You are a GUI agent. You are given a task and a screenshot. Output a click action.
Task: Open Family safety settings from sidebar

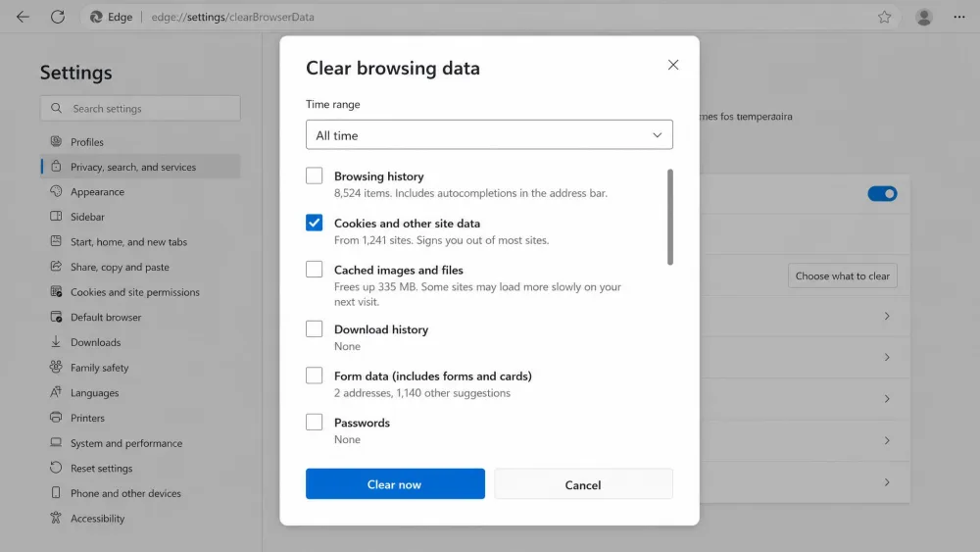click(140, 368)
